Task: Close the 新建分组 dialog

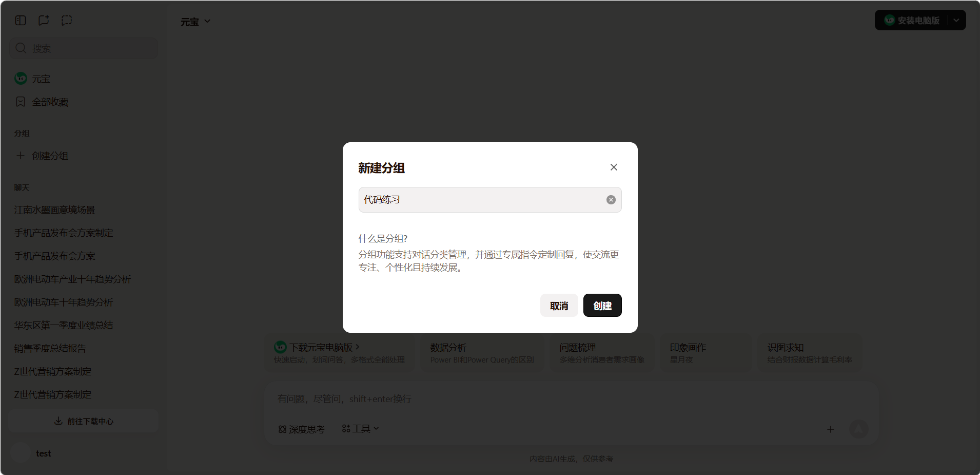Action: pos(614,167)
